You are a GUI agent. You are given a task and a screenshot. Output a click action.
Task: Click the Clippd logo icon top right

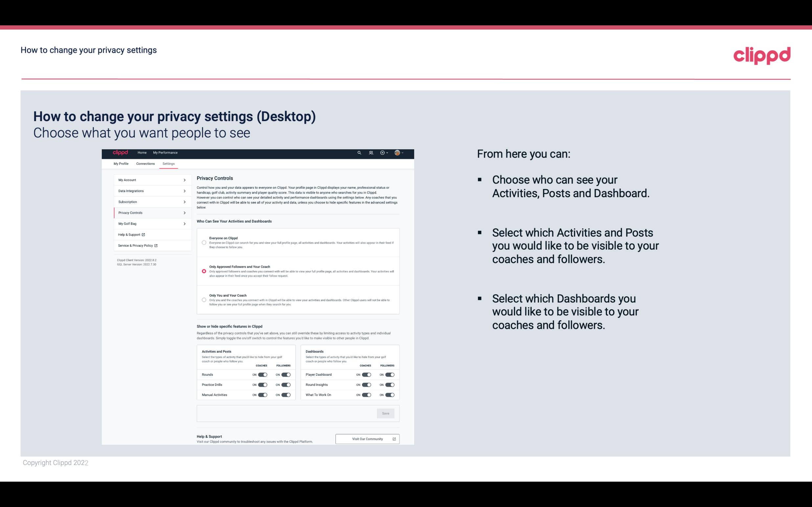762,55
